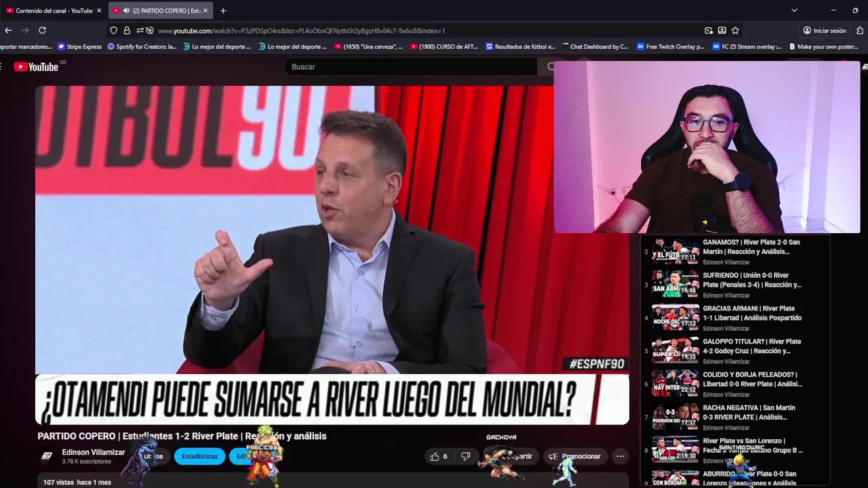Click the Estadísticas button
The height and width of the screenshot is (488, 868).
pos(199,456)
